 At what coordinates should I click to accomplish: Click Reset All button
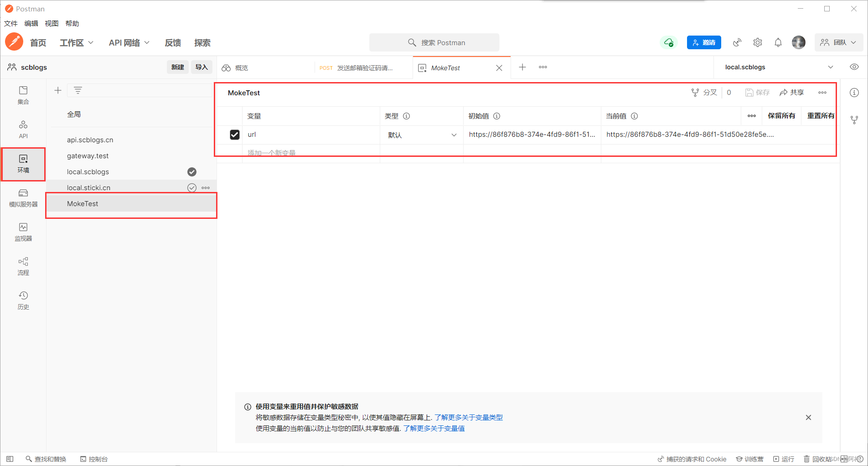point(821,116)
